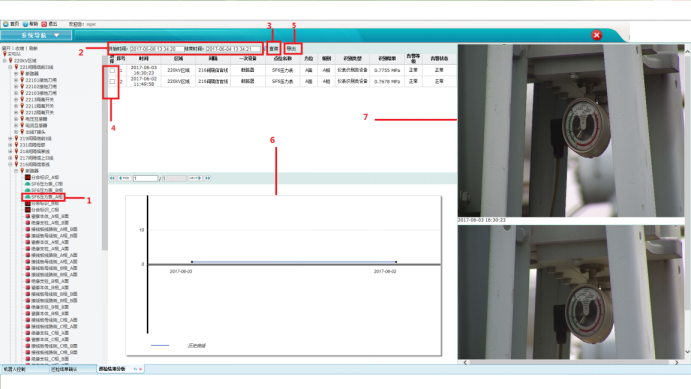Screen dimensions: 691x389
Task: Collapse the 220kV区域 tree node
Action: coord(5,60)
